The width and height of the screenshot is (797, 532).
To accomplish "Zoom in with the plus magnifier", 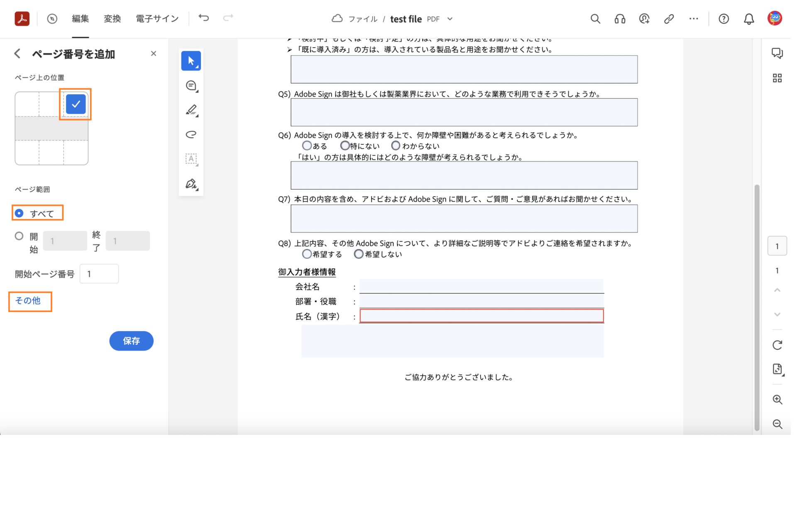I will click(x=777, y=400).
